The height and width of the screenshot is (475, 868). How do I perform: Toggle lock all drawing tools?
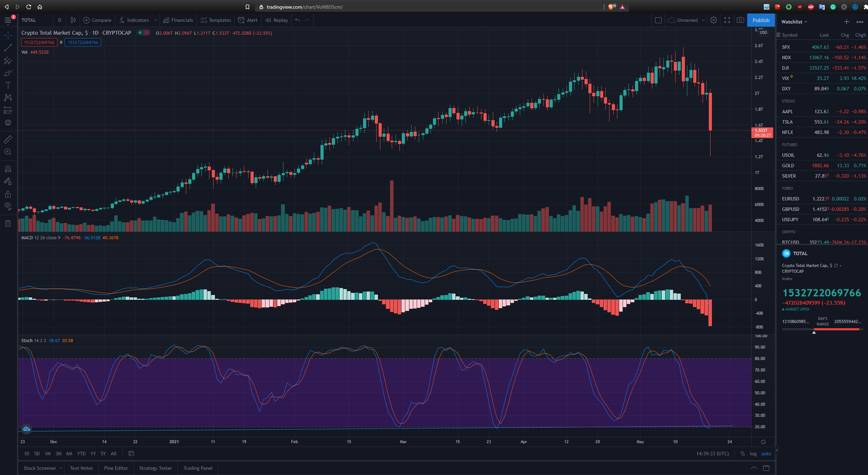(8, 194)
